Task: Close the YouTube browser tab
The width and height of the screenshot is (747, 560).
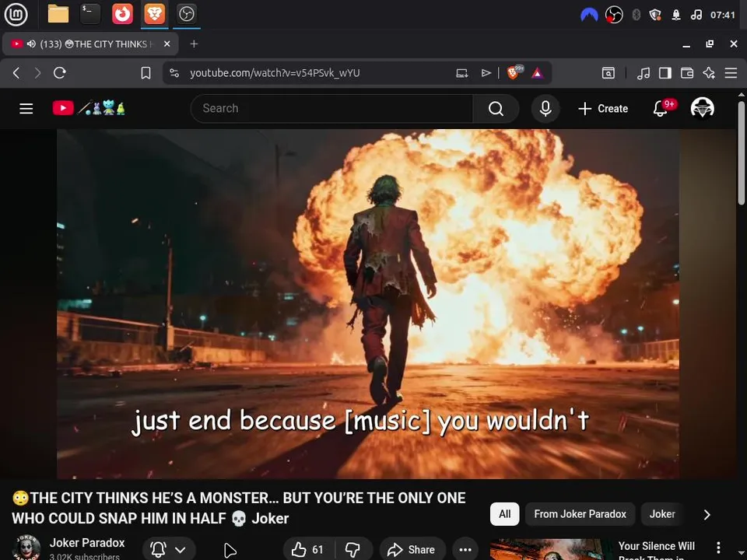Action: pos(167,44)
